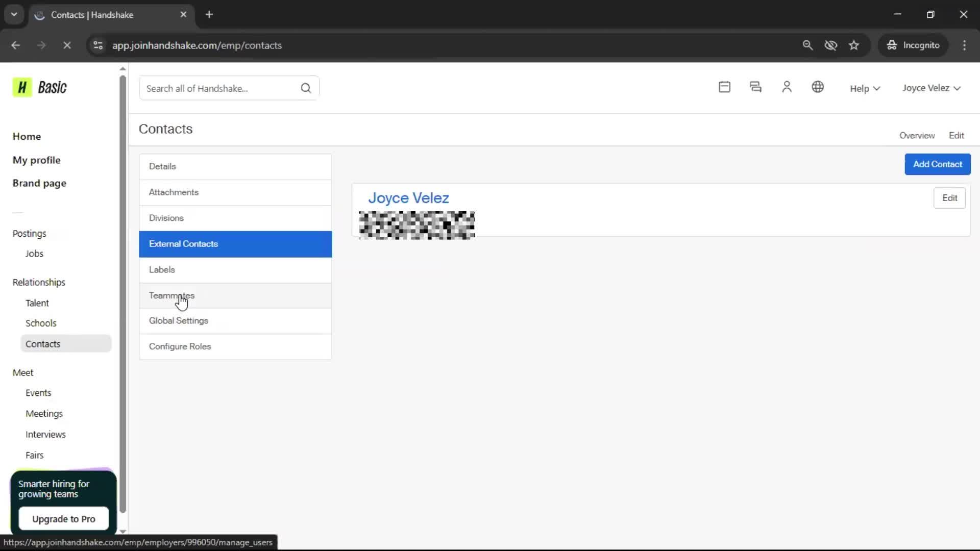Click the globe icon in header

(x=818, y=87)
